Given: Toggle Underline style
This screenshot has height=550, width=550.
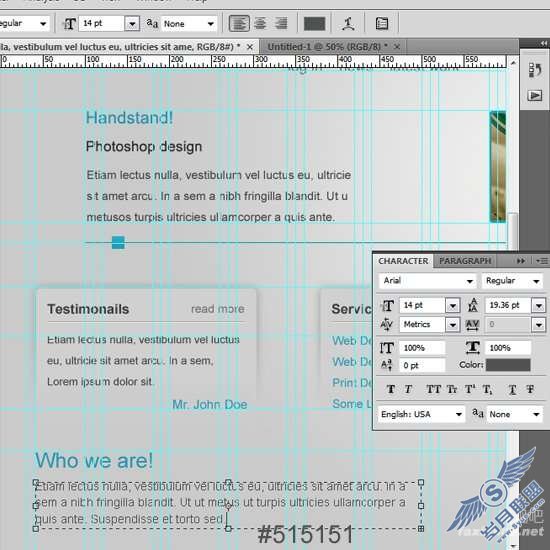Looking at the screenshot, I should 512,389.
